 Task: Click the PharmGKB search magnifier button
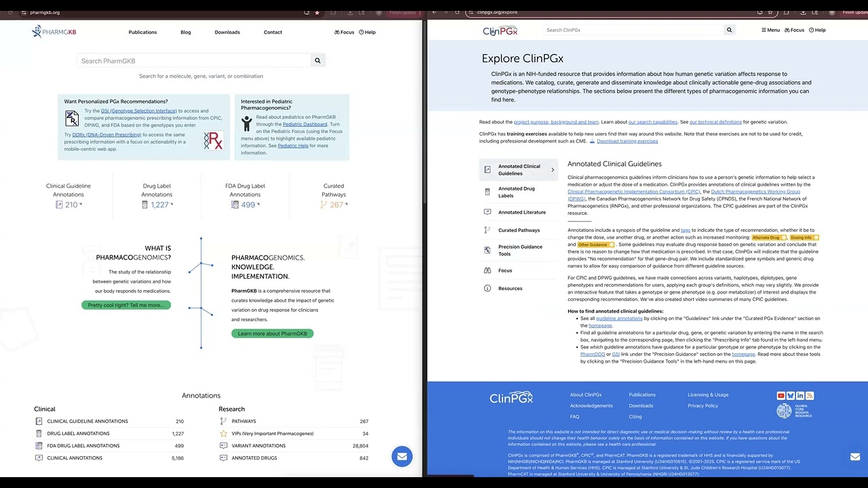(317, 61)
